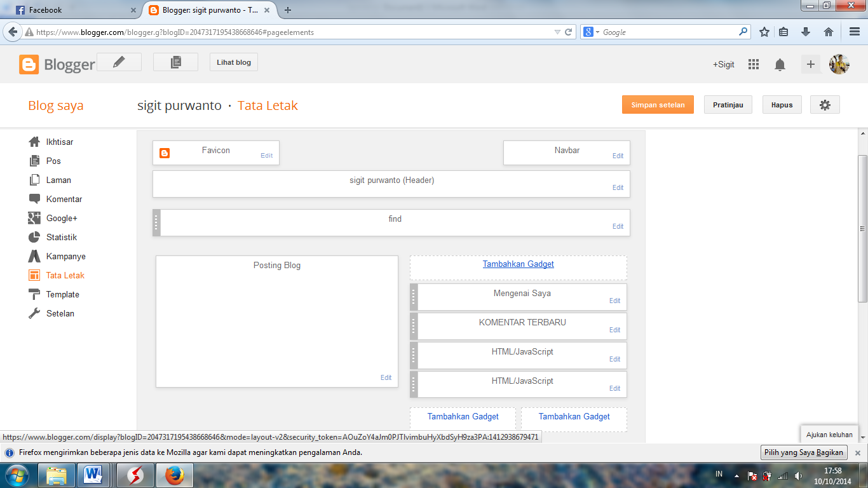Open Firefox downloads arrow icon
868x488 pixels.
click(x=806, y=32)
